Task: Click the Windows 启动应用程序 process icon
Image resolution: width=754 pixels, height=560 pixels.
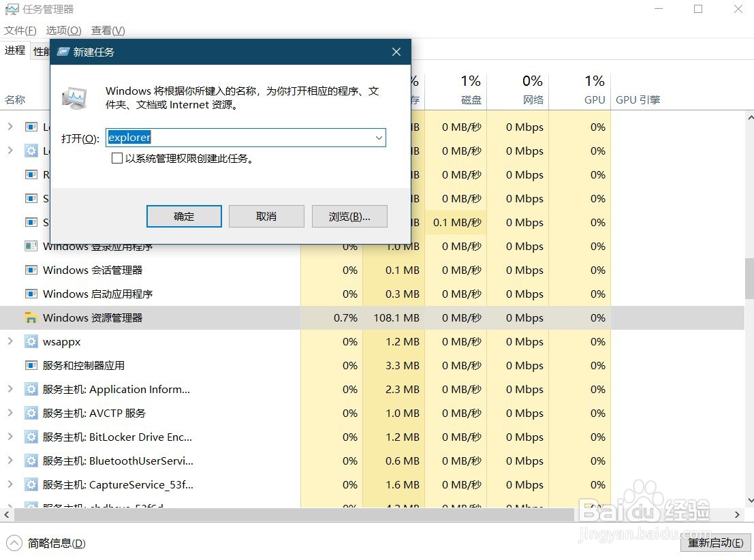Action: pyautogui.click(x=31, y=294)
